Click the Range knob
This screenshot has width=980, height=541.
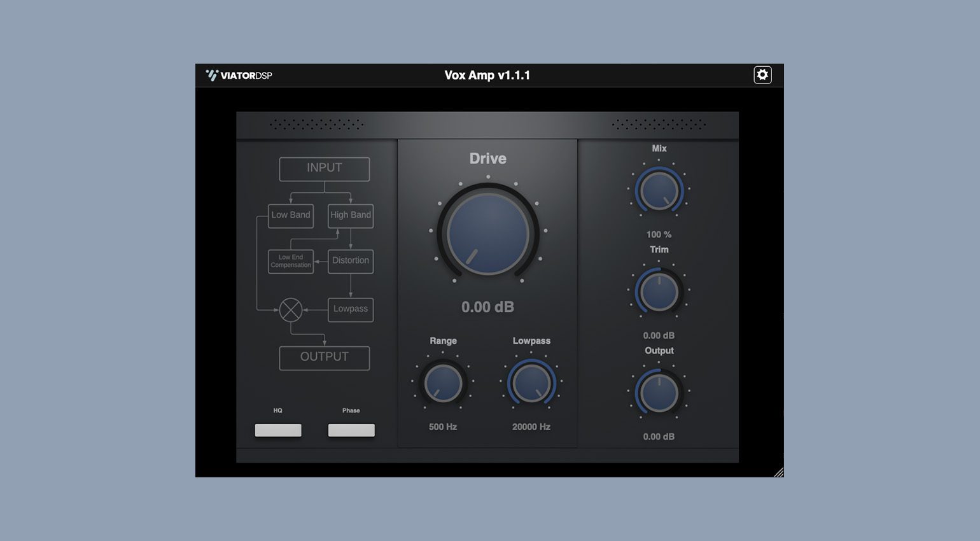tap(443, 384)
